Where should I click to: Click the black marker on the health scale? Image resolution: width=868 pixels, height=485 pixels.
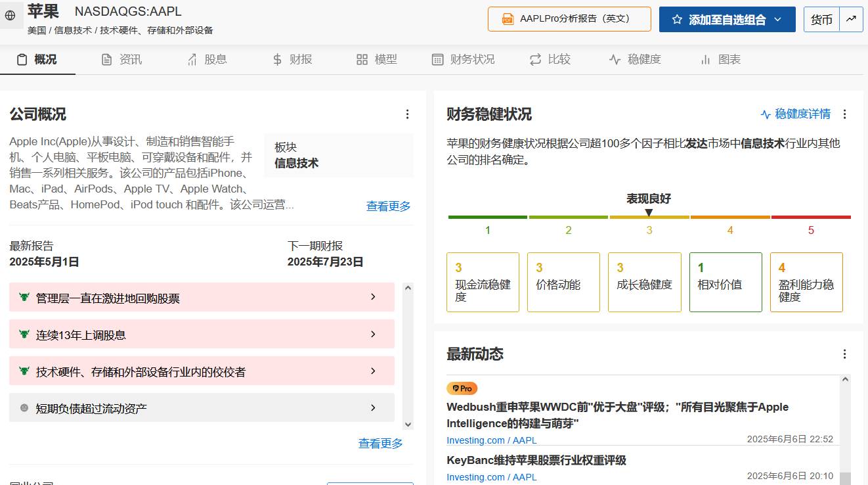click(x=649, y=212)
